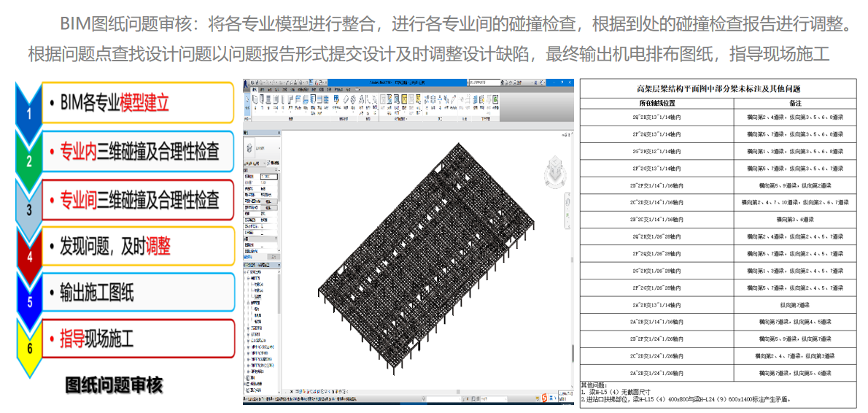Select the Ramp tool in the ribbon
The height and width of the screenshot is (413, 868).
pyautogui.click(x=346, y=103)
